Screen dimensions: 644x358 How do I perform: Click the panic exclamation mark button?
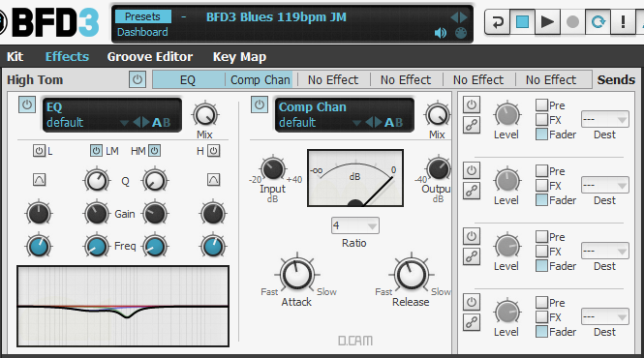tap(623, 21)
